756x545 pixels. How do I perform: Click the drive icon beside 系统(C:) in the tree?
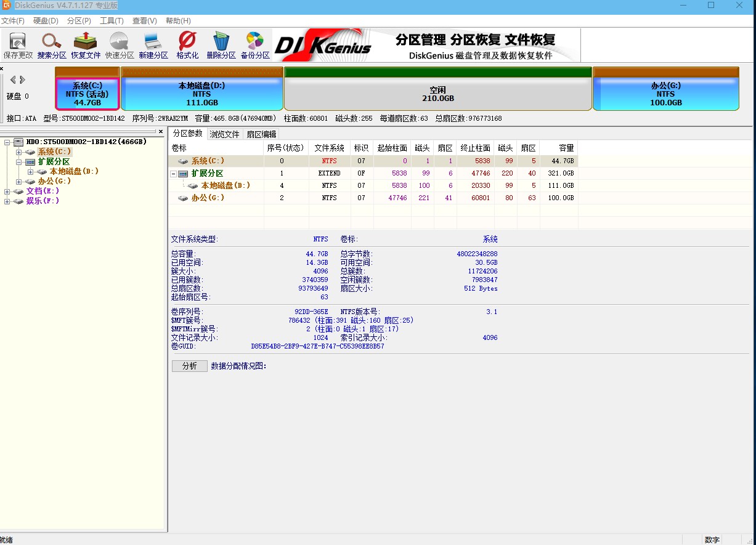(30, 151)
